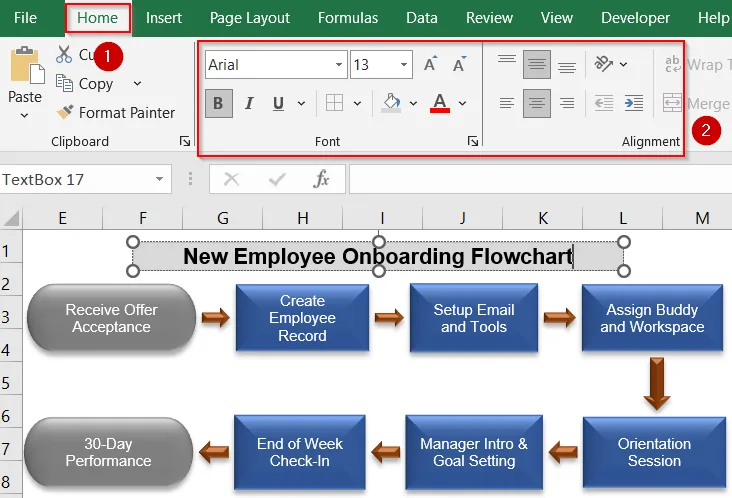Viewport: 732px width, 498px height.
Task: Open the font size 13 dropdown
Action: pyautogui.click(x=404, y=64)
